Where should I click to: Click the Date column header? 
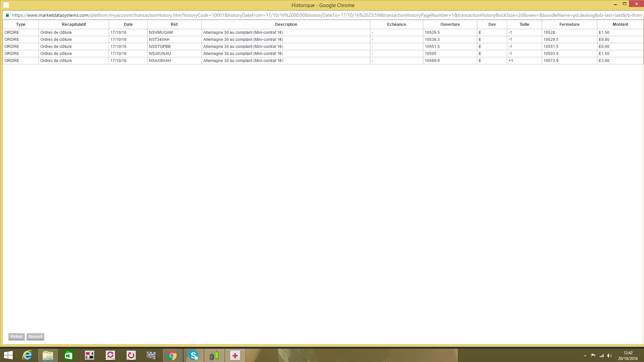[128, 24]
